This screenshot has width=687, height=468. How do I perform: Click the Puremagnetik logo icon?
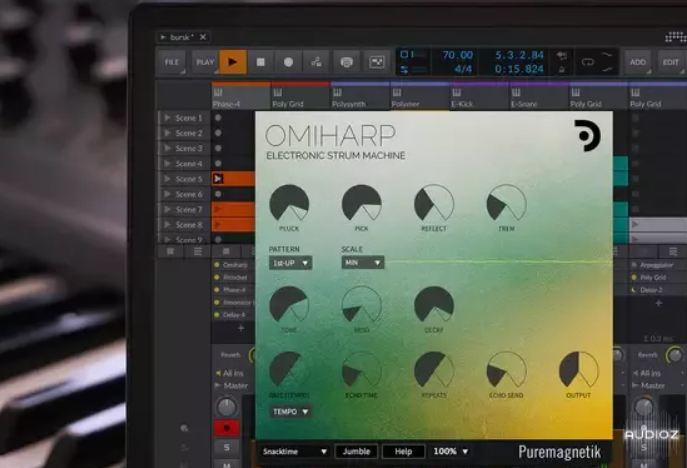point(588,135)
